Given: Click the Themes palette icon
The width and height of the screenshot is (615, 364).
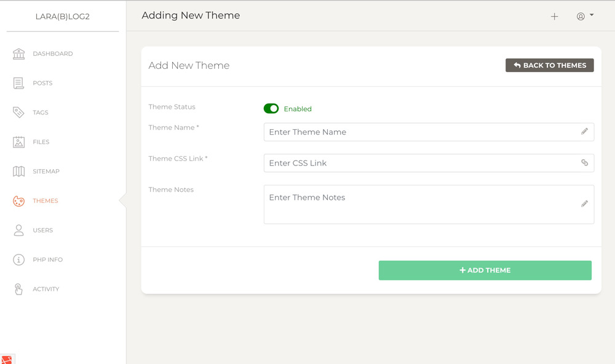Looking at the screenshot, I should [x=19, y=200].
